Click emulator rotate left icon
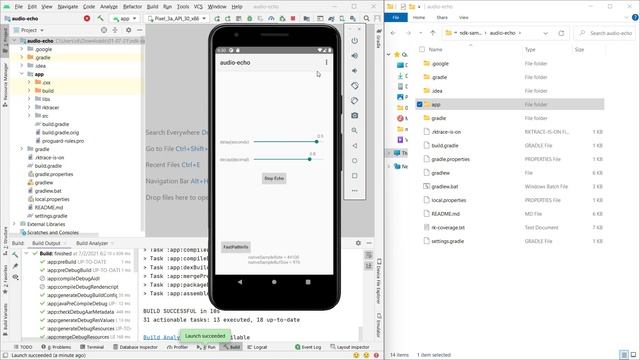Viewport: 640px width, 360px height. click(355, 86)
